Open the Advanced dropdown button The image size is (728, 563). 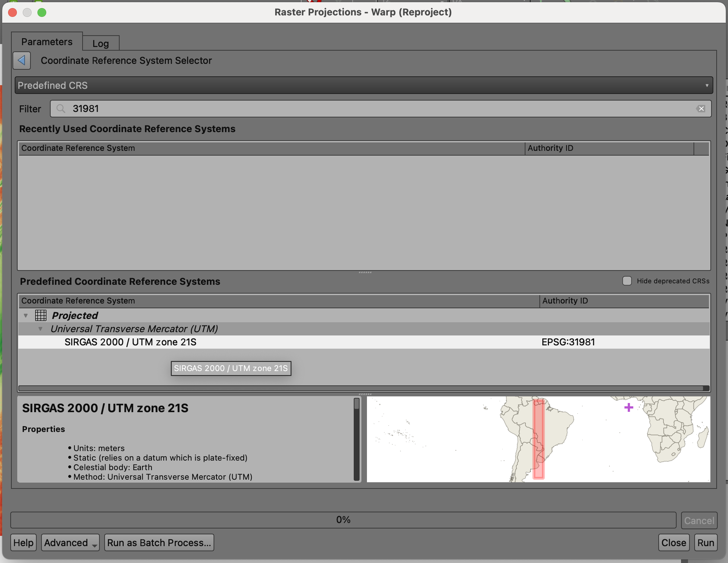point(70,542)
